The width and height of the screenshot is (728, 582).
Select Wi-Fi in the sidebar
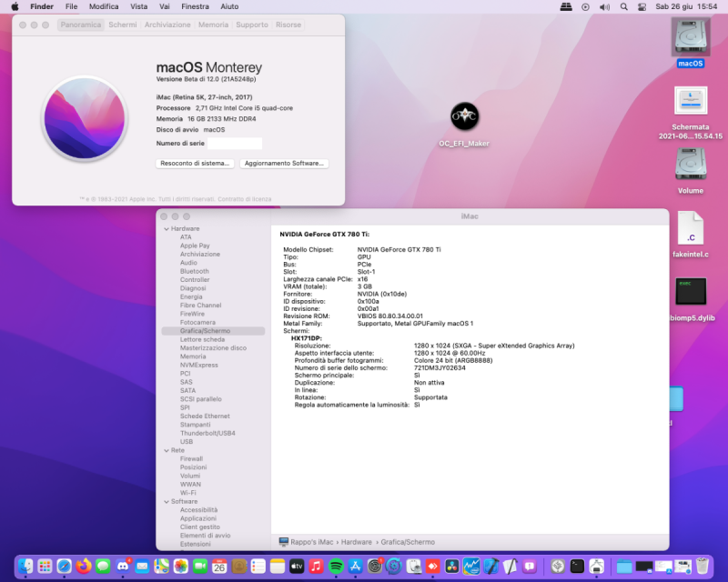click(188, 493)
